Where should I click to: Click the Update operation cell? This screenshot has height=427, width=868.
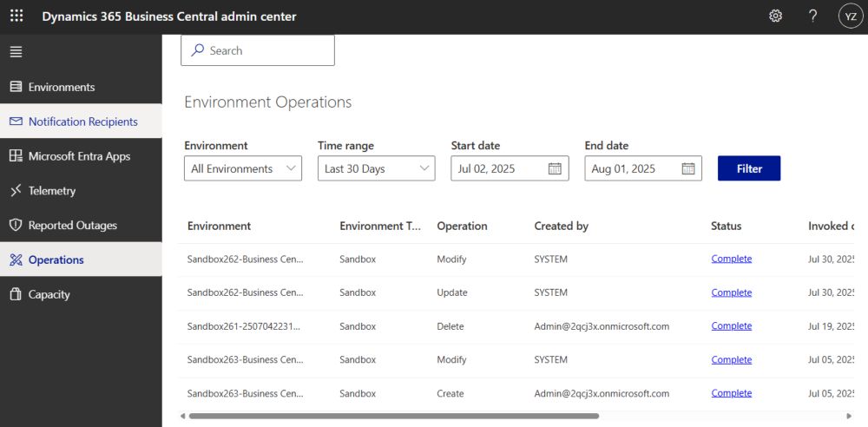click(452, 292)
